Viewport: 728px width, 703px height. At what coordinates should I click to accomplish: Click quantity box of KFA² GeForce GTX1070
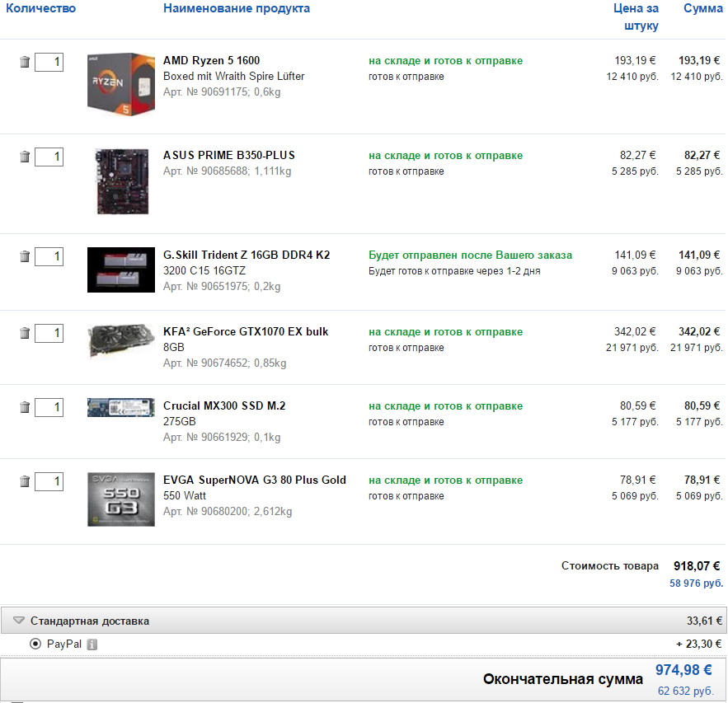(49, 333)
